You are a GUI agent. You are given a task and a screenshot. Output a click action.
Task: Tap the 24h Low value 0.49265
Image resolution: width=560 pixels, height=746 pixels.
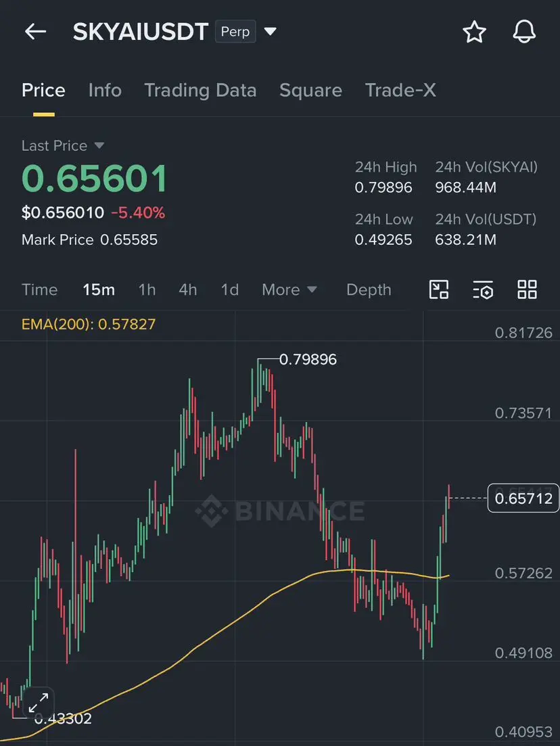383,240
